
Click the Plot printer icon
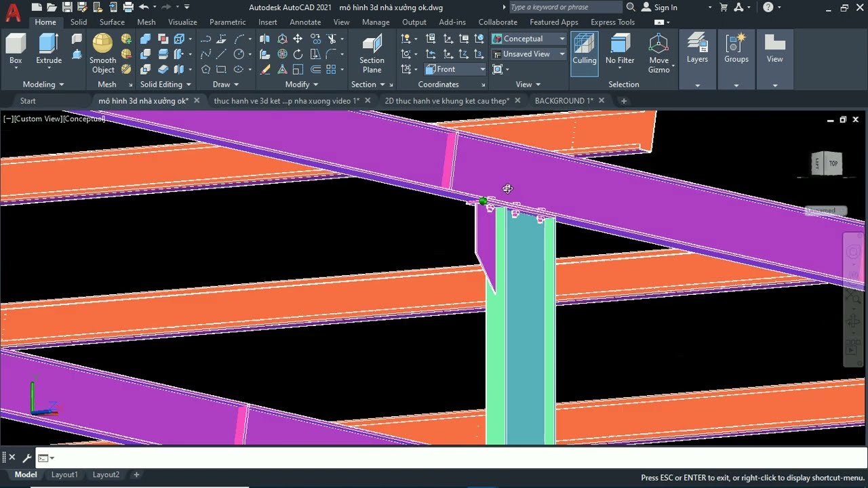point(127,7)
